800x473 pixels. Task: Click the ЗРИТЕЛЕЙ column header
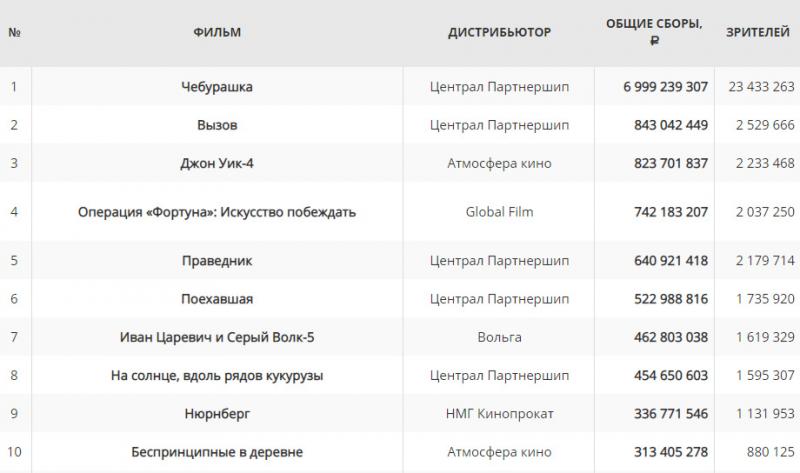tap(758, 32)
